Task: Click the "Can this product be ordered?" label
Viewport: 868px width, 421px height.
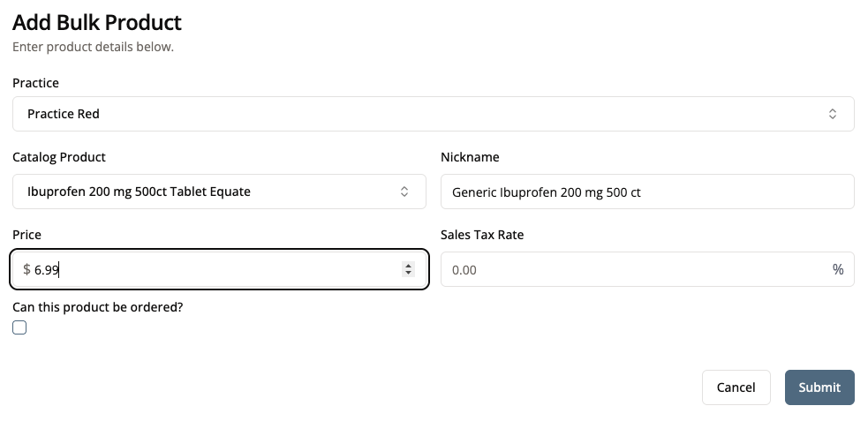Action: tap(97, 307)
